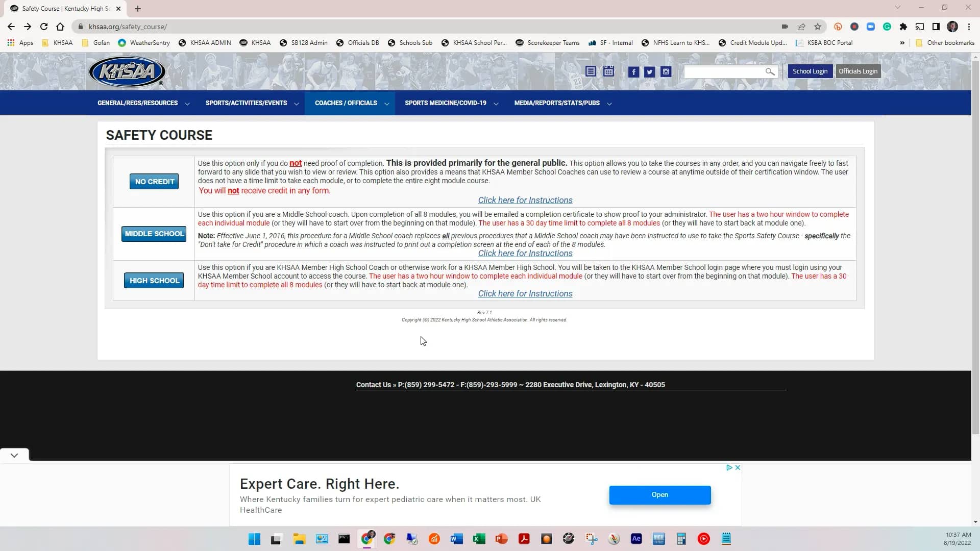Click the browser address bar URL
980x551 pixels.
point(128,27)
